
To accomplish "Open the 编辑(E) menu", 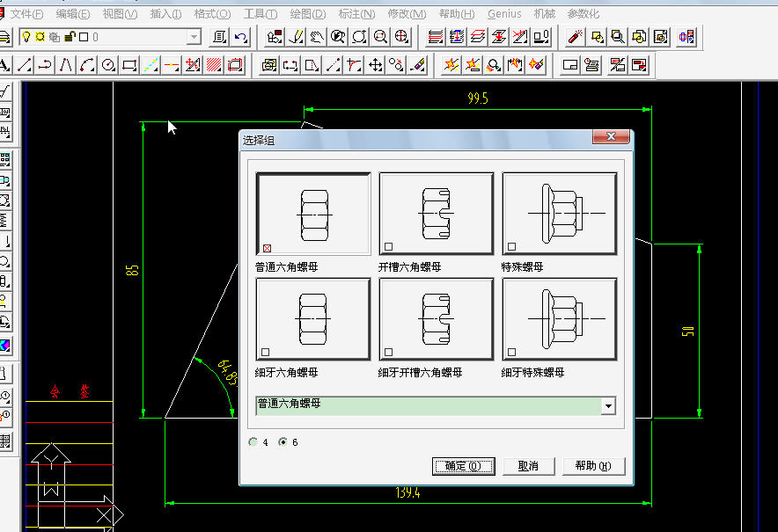I will point(73,14).
